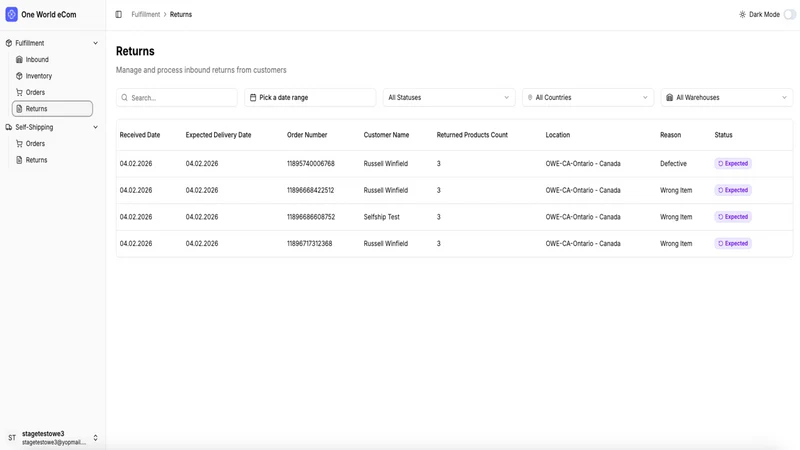Click the Defective reason cell
The width and height of the screenshot is (800, 450).
673,164
